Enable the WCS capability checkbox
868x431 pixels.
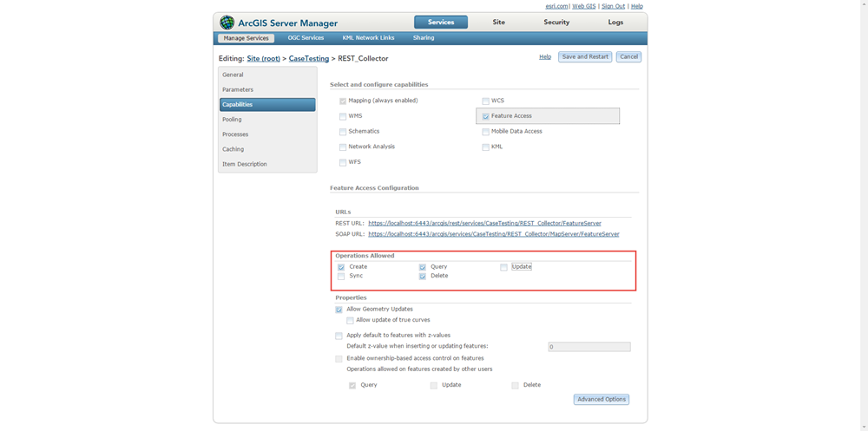[x=485, y=101]
